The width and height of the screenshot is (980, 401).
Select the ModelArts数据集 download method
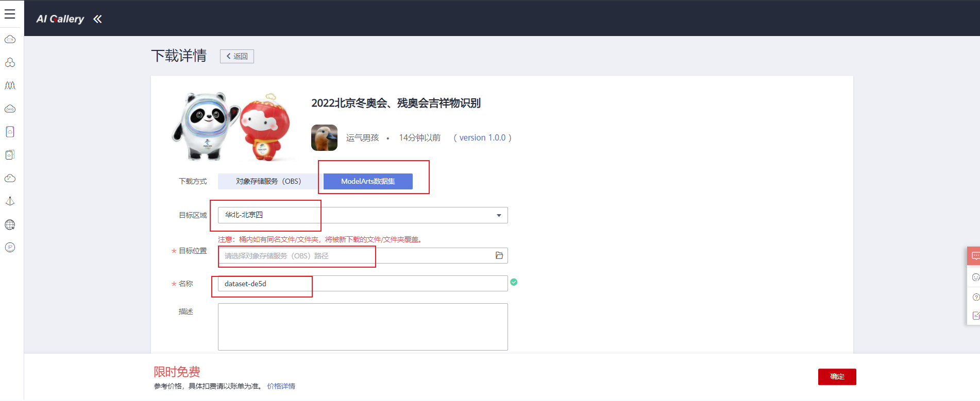368,181
